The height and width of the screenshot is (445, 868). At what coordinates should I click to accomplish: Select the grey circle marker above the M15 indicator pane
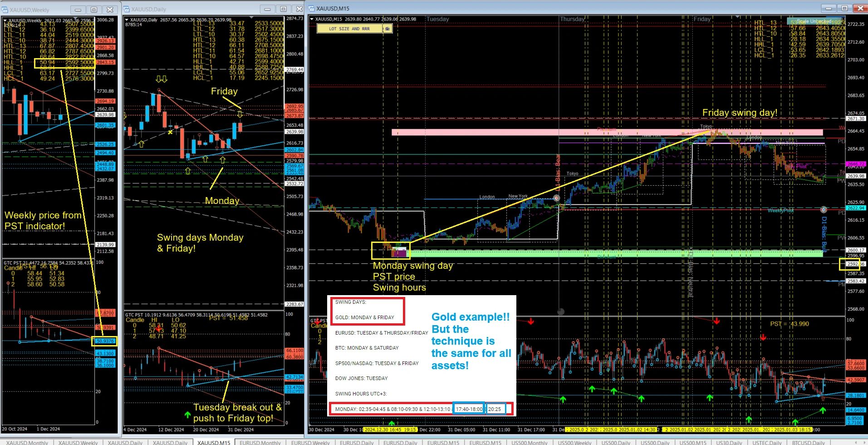point(561,311)
